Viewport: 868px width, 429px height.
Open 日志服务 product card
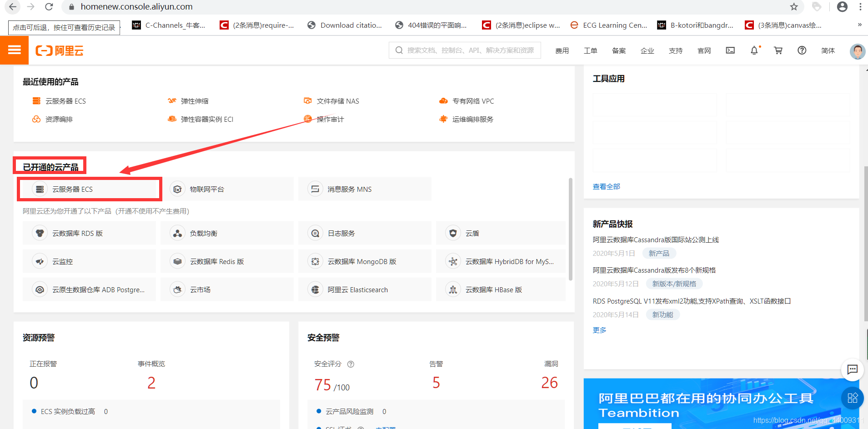365,233
